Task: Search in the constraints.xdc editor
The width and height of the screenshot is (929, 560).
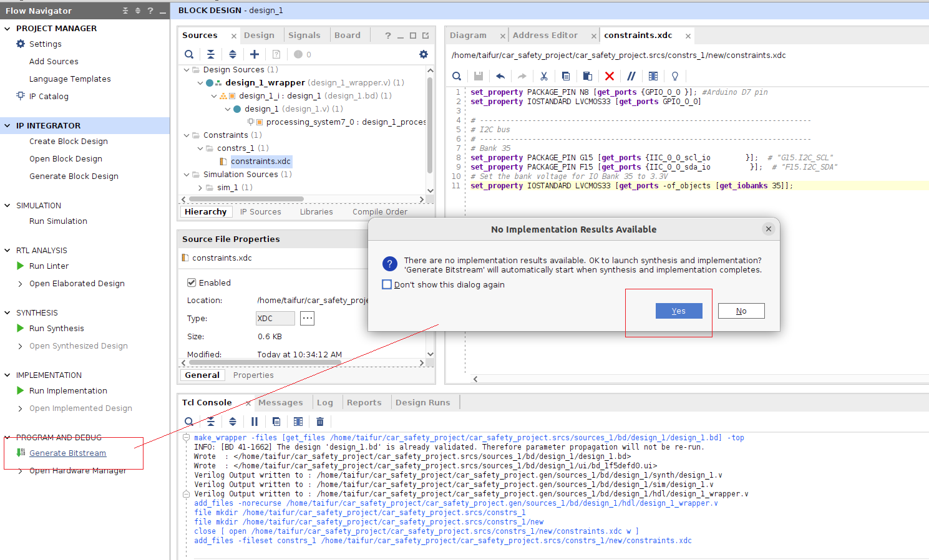Action: pos(457,76)
